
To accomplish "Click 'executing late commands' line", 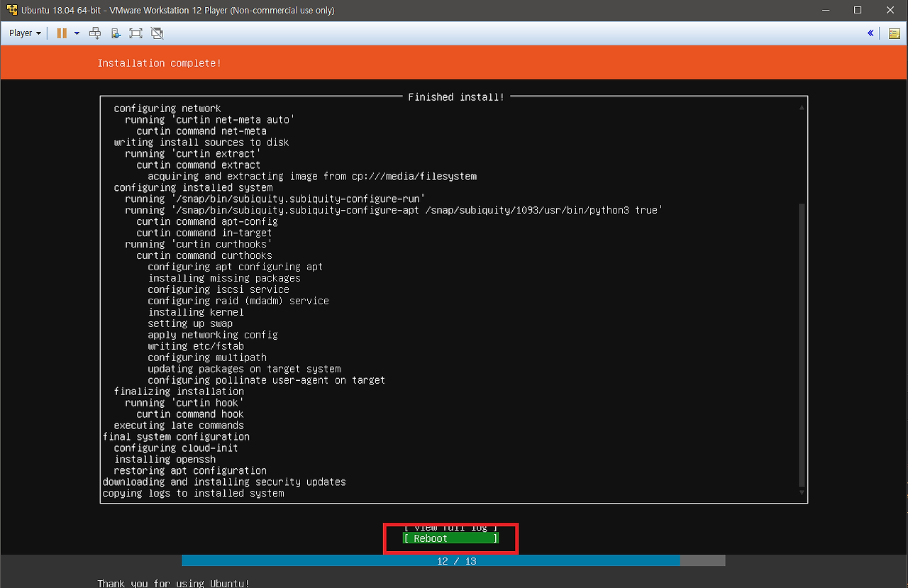I will point(179,426).
